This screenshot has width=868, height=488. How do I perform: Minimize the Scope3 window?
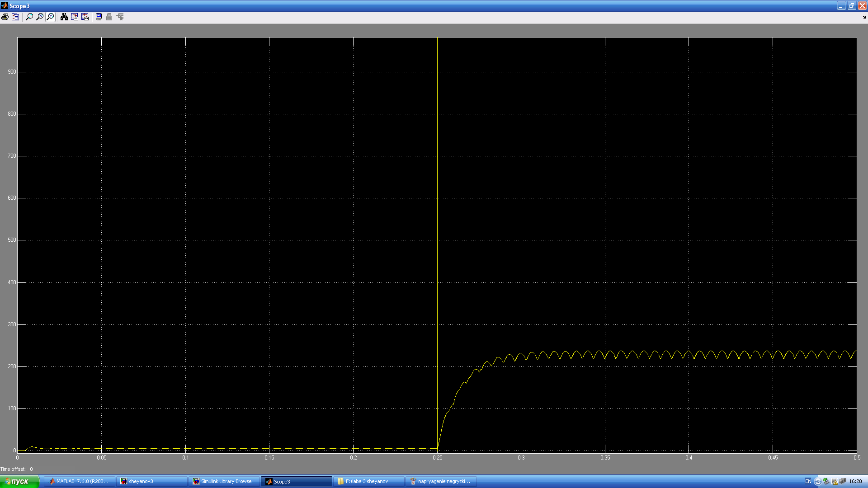pyautogui.click(x=841, y=6)
